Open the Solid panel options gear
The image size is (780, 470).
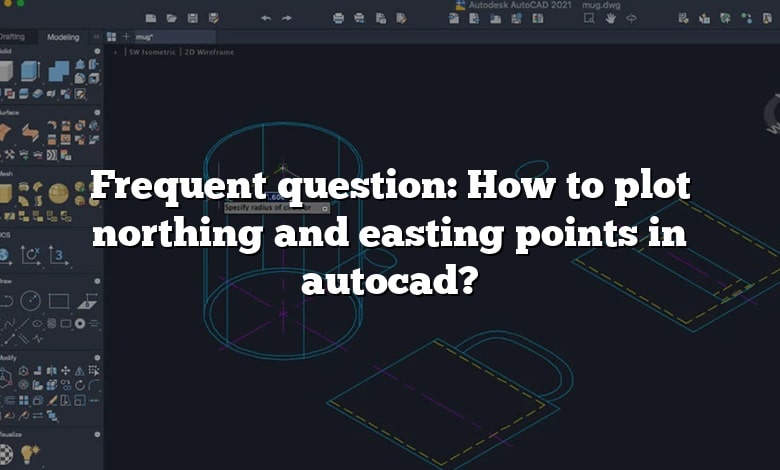(97, 51)
